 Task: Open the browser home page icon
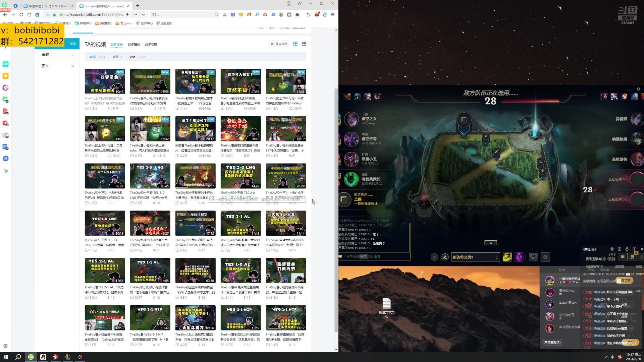click(29, 15)
